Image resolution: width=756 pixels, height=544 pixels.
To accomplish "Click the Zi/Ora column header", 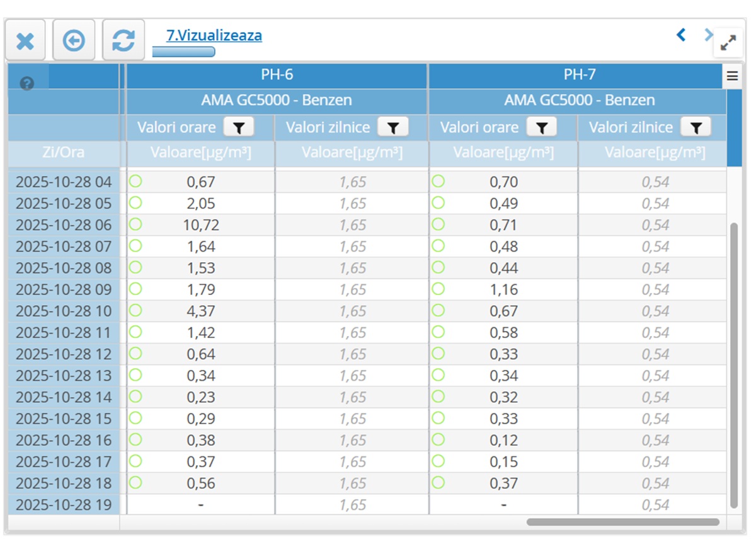I will (x=64, y=153).
